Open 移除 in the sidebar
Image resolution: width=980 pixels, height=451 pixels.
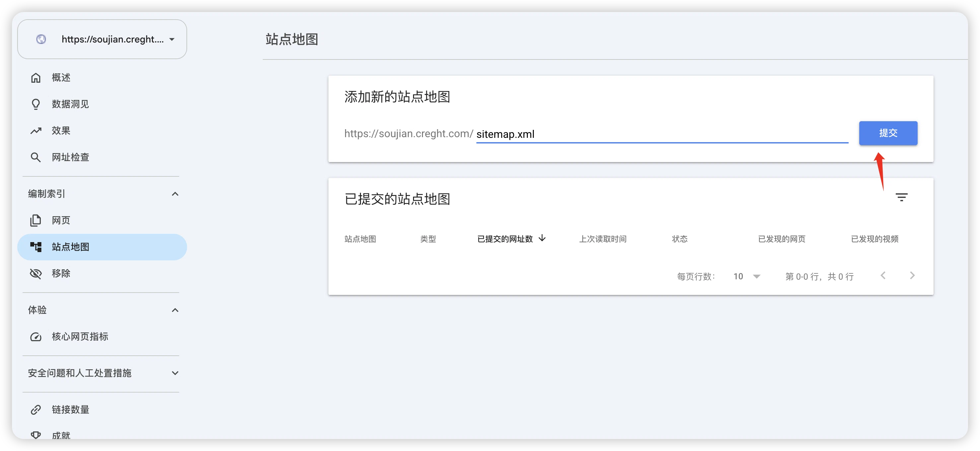pos(102,274)
